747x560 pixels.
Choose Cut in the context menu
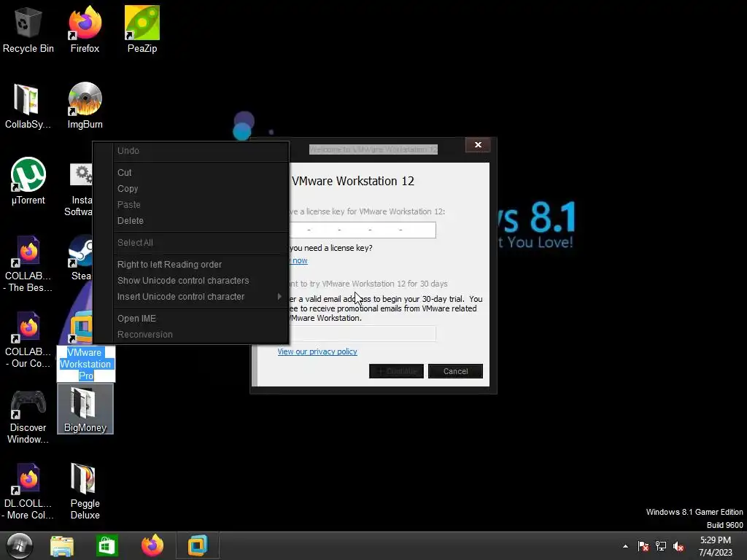[x=191, y=172]
